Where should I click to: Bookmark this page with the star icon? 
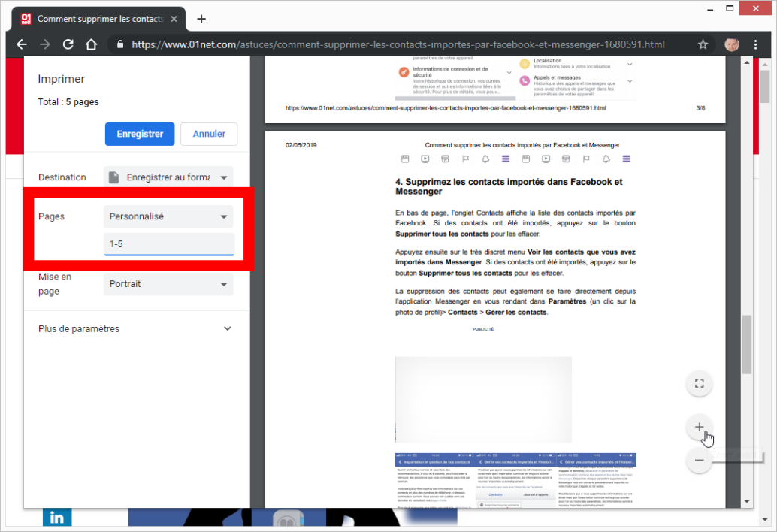(703, 44)
